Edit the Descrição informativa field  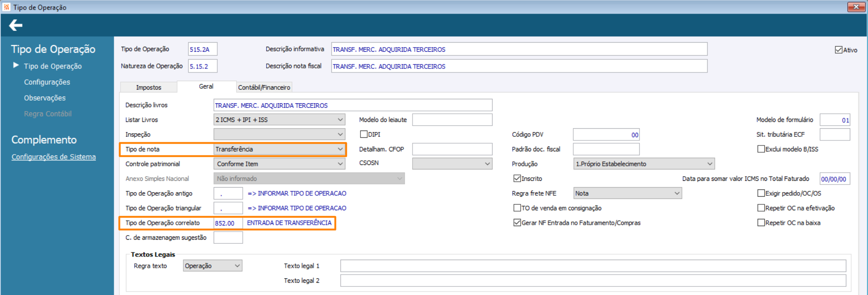(519, 49)
